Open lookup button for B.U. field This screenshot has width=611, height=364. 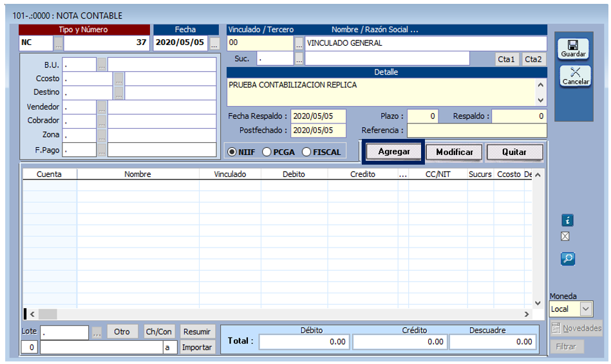tap(101, 64)
